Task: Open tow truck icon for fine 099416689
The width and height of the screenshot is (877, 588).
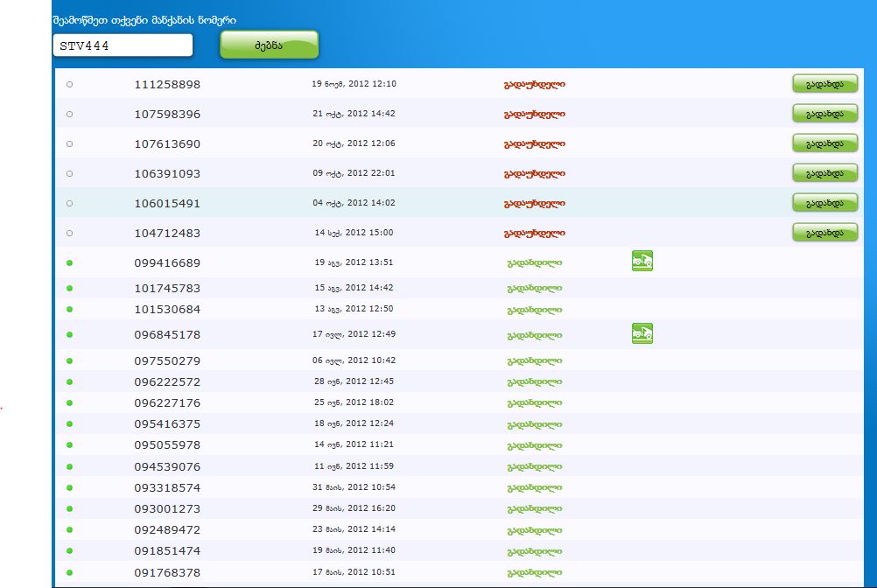Action: (x=642, y=261)
